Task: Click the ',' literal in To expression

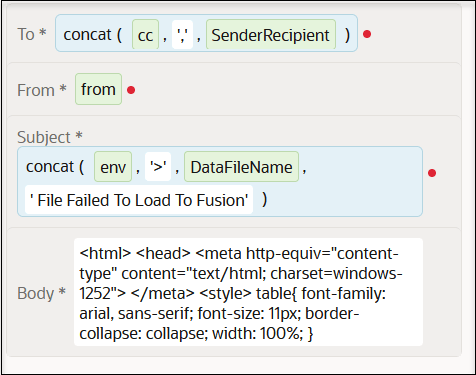Action: 182,35
